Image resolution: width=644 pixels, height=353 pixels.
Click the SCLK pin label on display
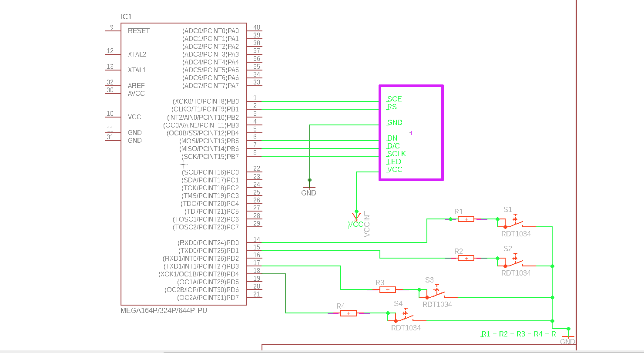tap(396, 154)
